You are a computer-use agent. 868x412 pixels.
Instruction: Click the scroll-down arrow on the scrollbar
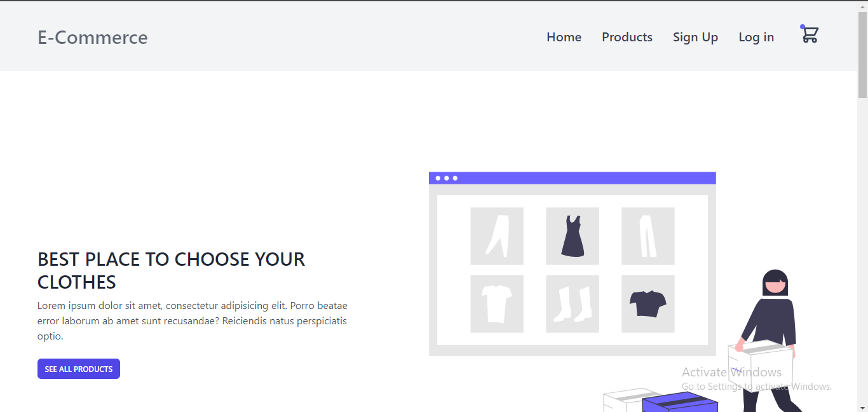pos(864,408)
